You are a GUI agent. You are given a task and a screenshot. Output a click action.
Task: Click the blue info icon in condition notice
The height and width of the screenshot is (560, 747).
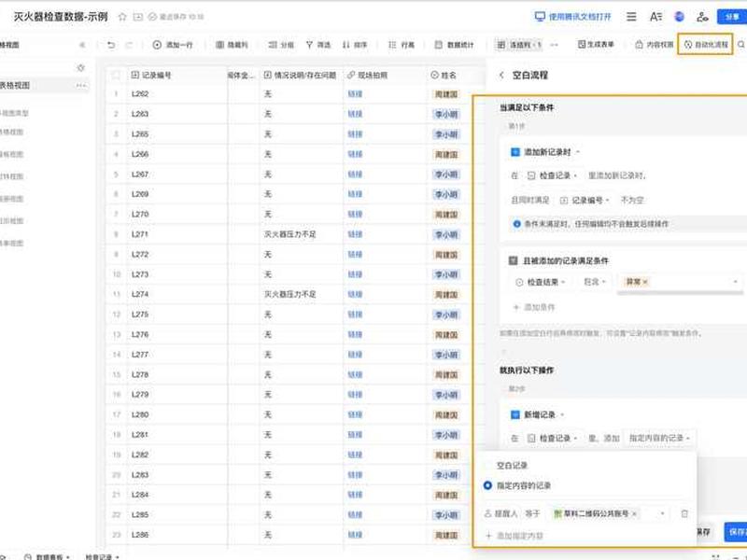pos(516,224)
